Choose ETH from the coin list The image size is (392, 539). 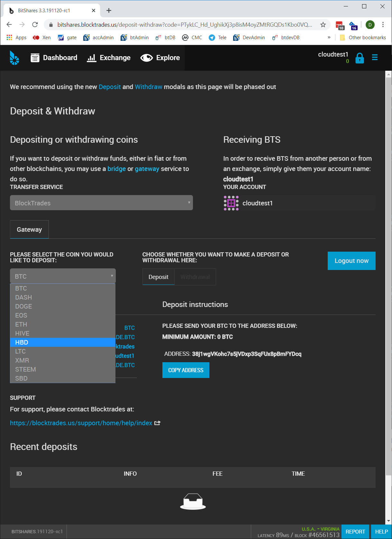coord(63,324)
